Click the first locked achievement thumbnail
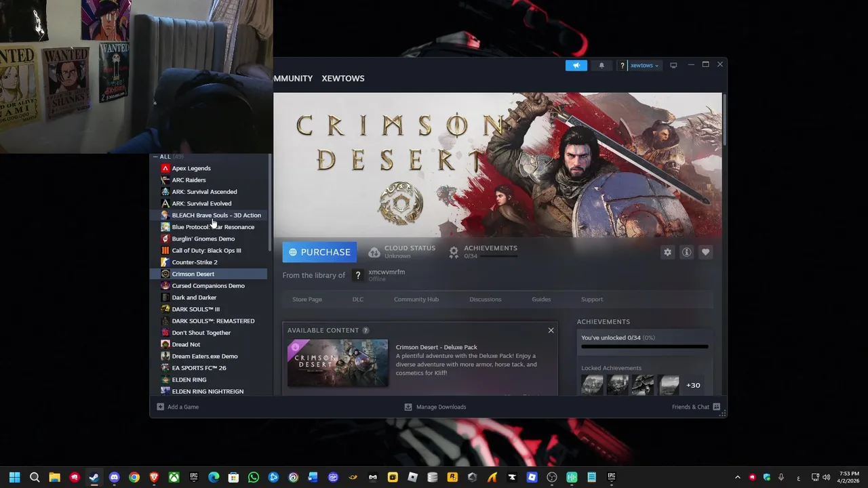This screenshot has width=868, height=488. [x=592, y=385]
